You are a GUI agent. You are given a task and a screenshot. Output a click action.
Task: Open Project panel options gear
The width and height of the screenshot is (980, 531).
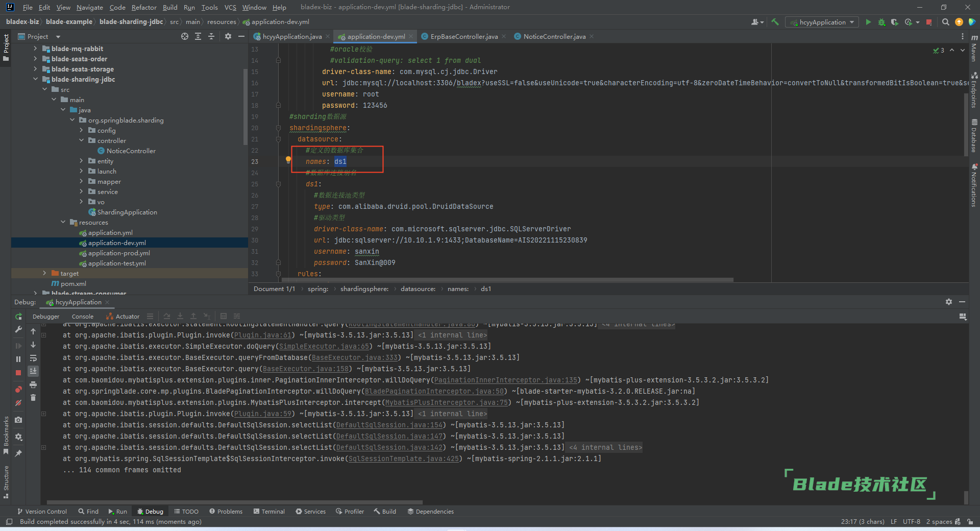(228, 36)
